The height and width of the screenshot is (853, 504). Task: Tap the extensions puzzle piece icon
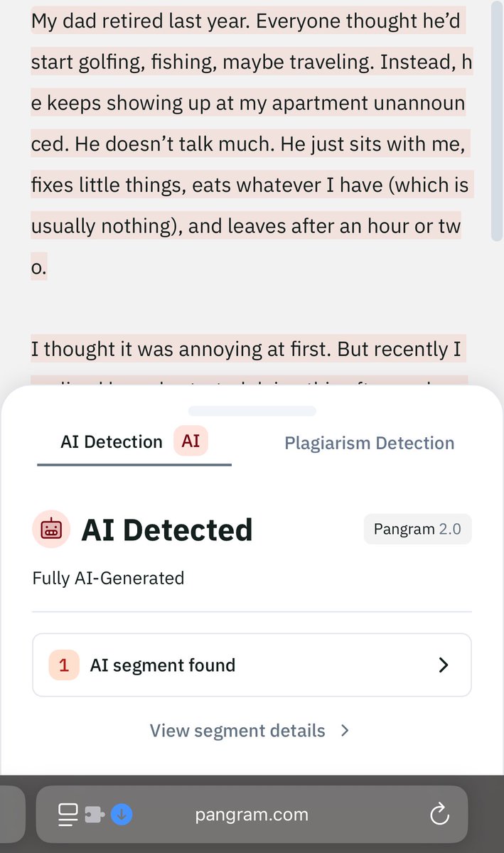tap(94, 814)
